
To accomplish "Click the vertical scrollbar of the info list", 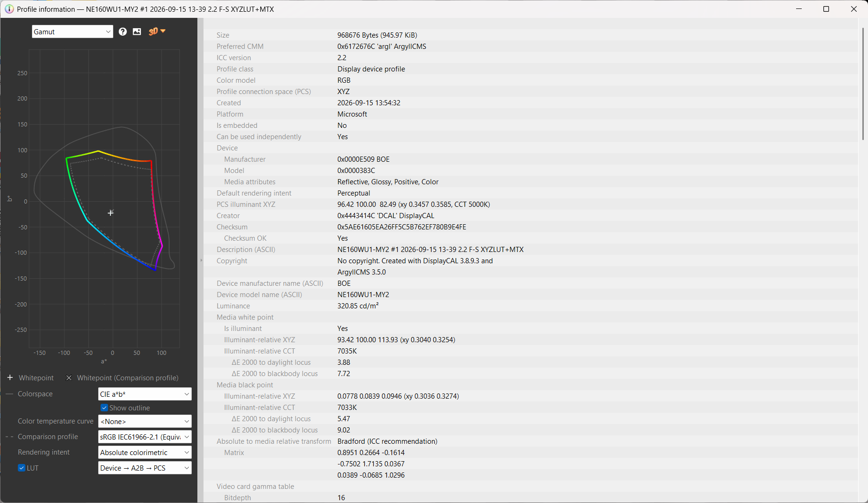I will tap(863, 84).
